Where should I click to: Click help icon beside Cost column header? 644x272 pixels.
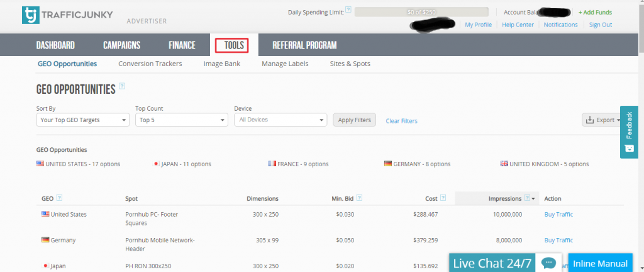point(443,198)
